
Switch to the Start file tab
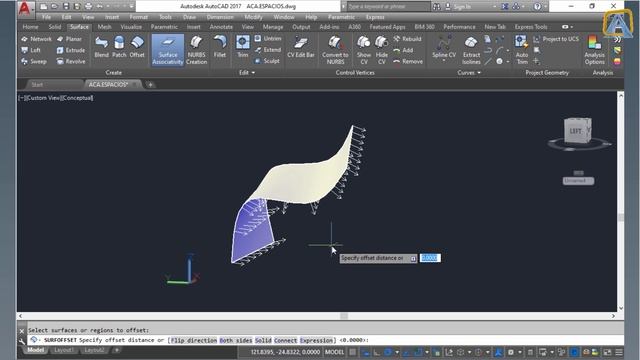(x=37, y=84)
